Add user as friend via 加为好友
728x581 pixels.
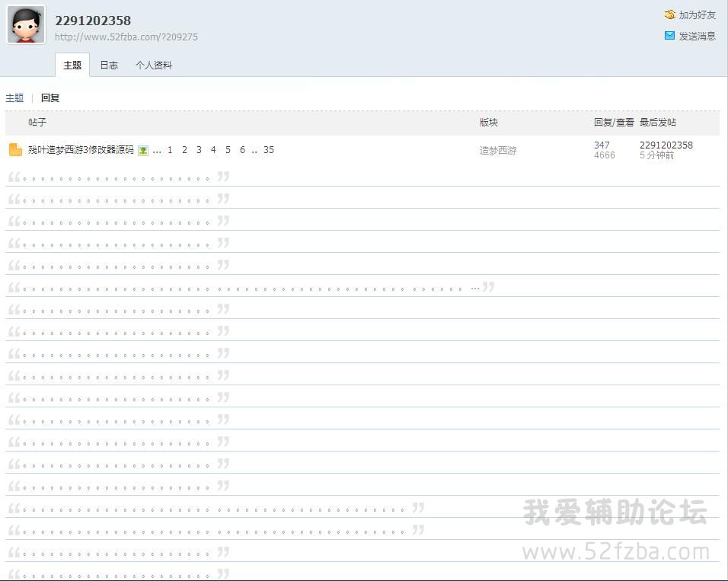(x=697, y=15)
